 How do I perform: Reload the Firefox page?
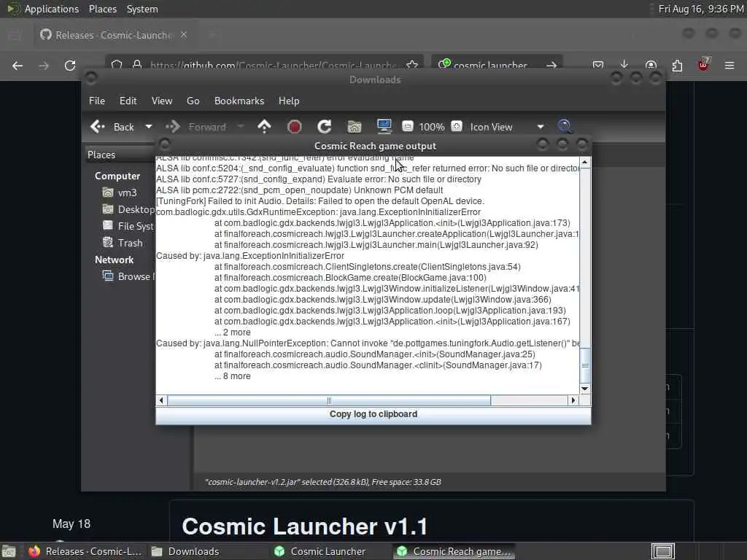click(x=70, y=65)
